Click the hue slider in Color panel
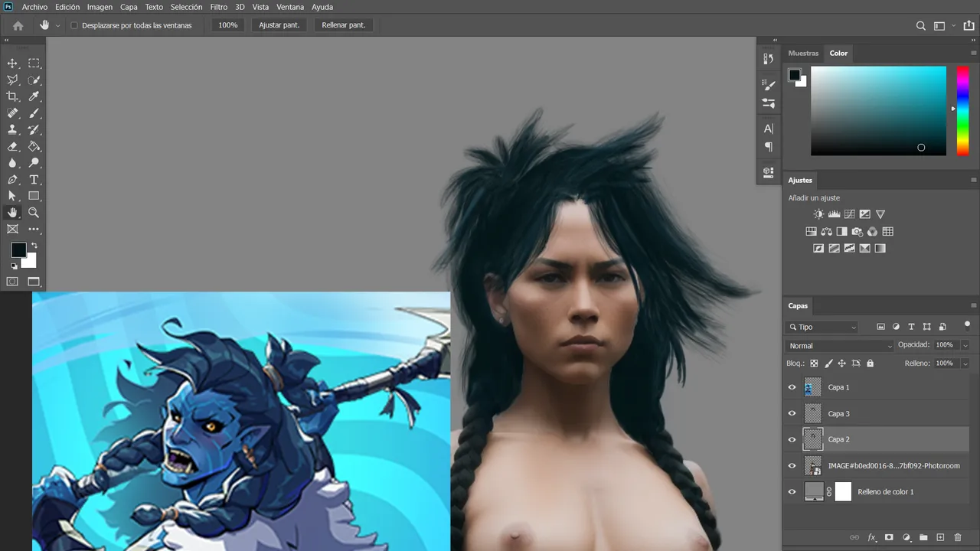The height and width of the screenshot is (551, 980). coord(962,111)
